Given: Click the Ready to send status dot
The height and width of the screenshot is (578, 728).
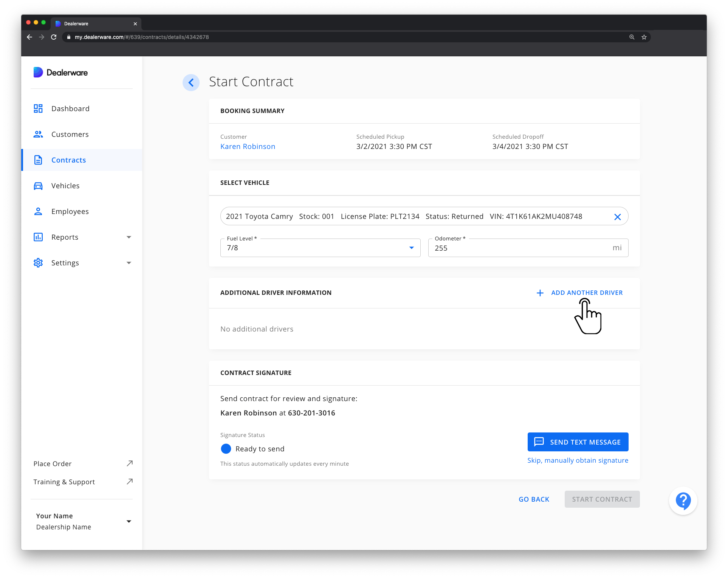Looking at the screenshot, I should point(226,449).
